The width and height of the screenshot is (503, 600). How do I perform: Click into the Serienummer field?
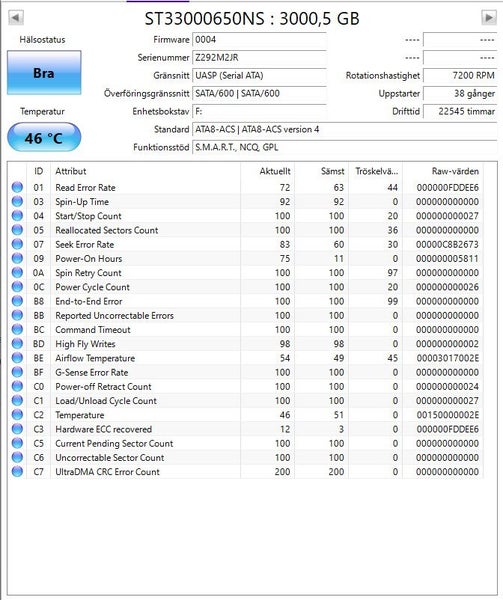(x=259, y=58)
